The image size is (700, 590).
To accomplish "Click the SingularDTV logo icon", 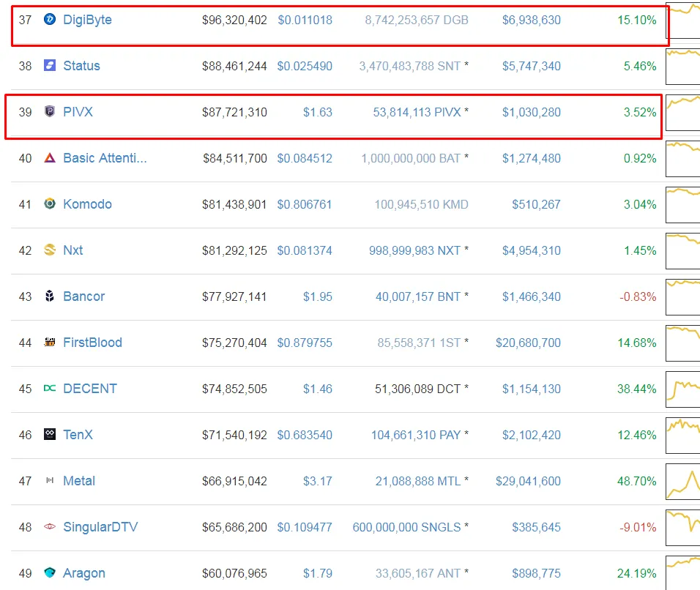I will pos(50,526).
